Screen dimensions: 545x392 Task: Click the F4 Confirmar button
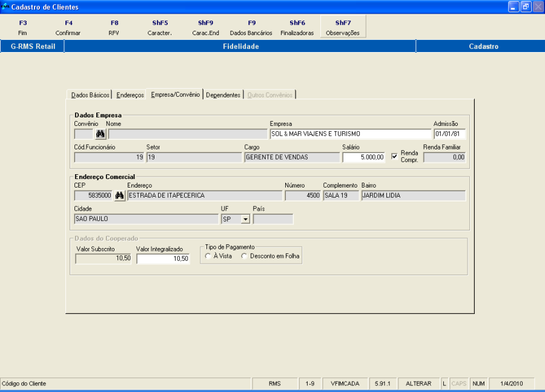[68, 28]
